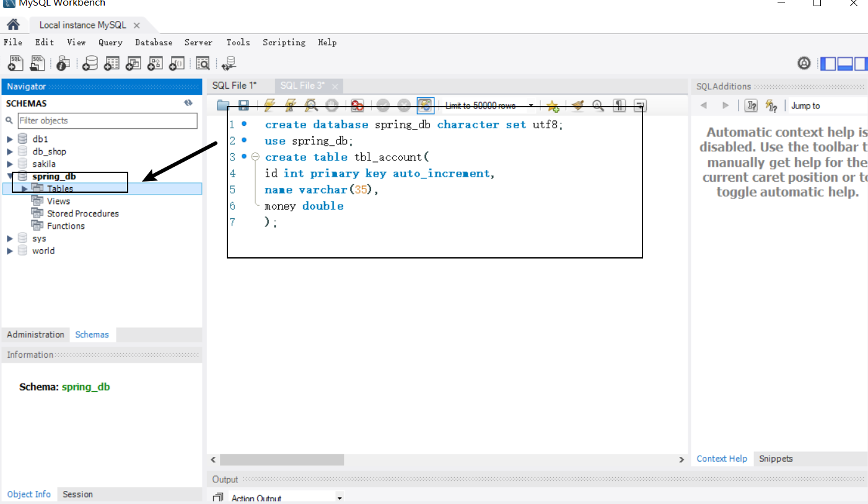Viewport: 868px width, 504px height.
Task: Click the Filter objects search field
Action: (107, 120)
